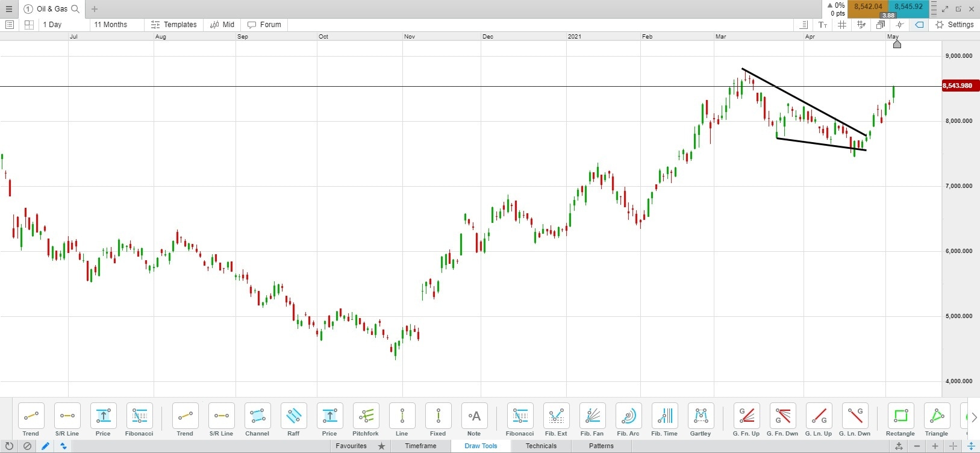Screen dimensions: 980x453
Task: Pick the Rectangle shape tool
Action: point(900,420)
